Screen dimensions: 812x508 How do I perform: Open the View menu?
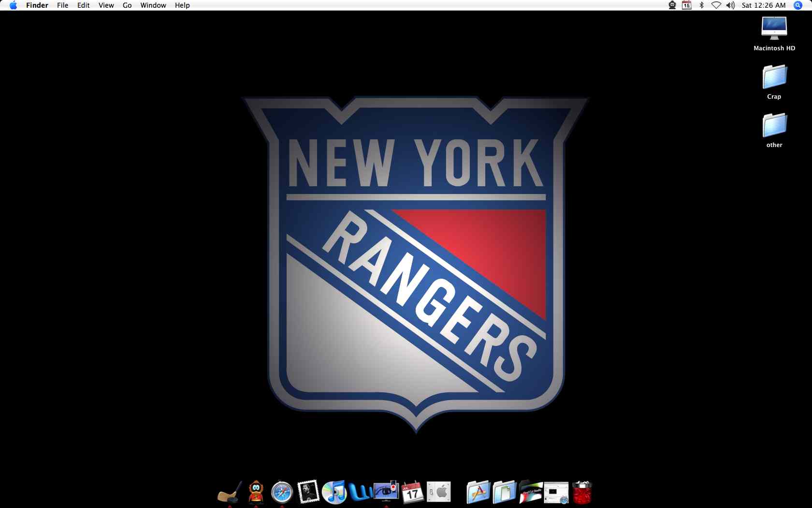(x=106, y=5)
